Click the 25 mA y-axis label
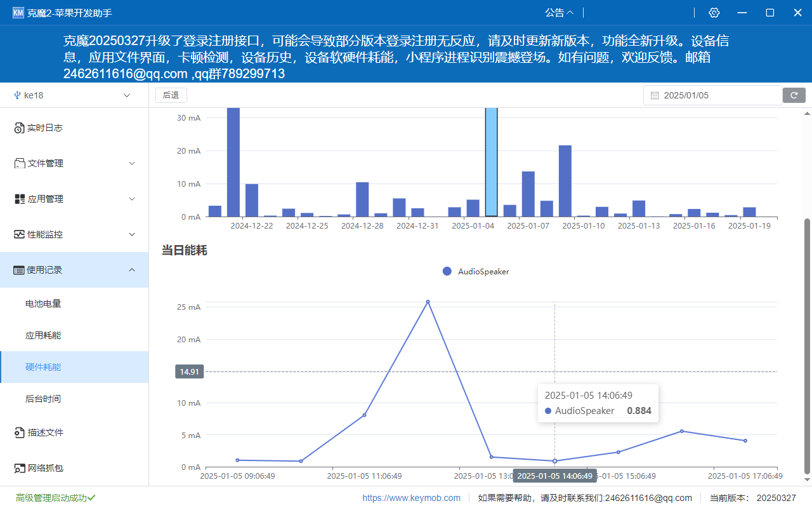This screenshot has height=508, width=812. [189, 307]
